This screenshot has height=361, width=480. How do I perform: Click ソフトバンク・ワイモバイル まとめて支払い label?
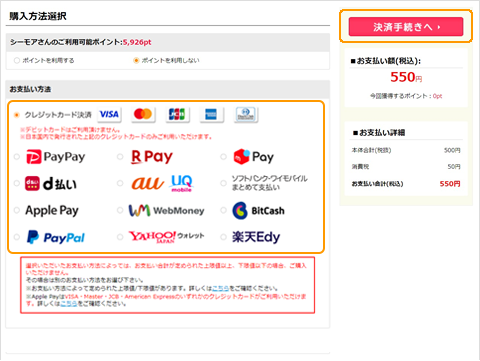click(269, 183)
